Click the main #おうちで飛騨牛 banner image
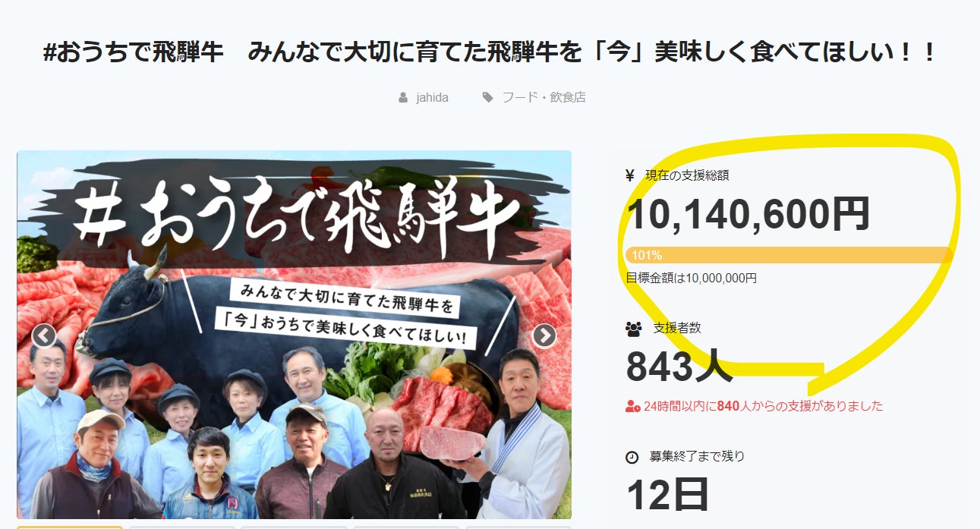980x529 pixels. point(294,335)
